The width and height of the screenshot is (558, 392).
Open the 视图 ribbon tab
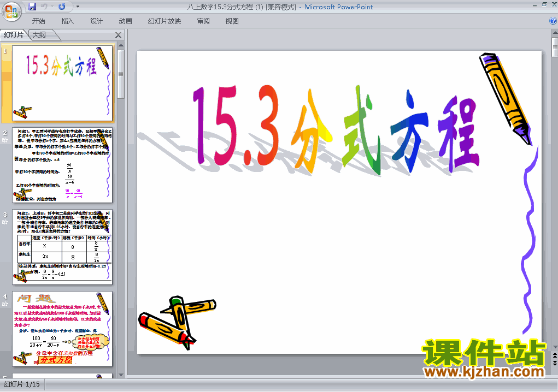click(232, 21)
